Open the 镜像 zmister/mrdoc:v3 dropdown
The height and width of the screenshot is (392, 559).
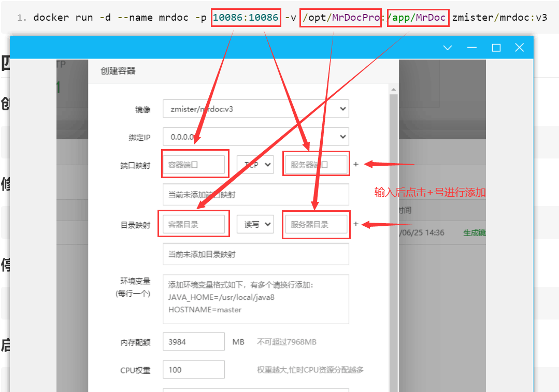coord(255,109)
